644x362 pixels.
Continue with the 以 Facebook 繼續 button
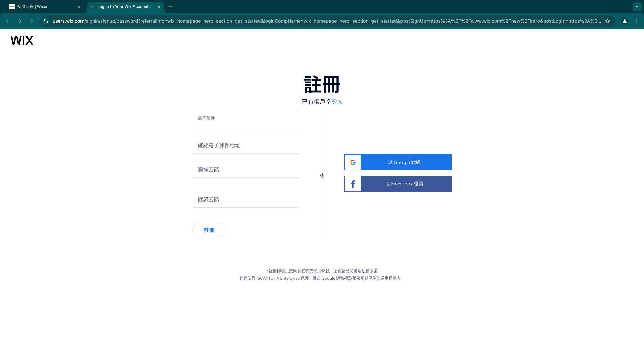pos(398,184)
